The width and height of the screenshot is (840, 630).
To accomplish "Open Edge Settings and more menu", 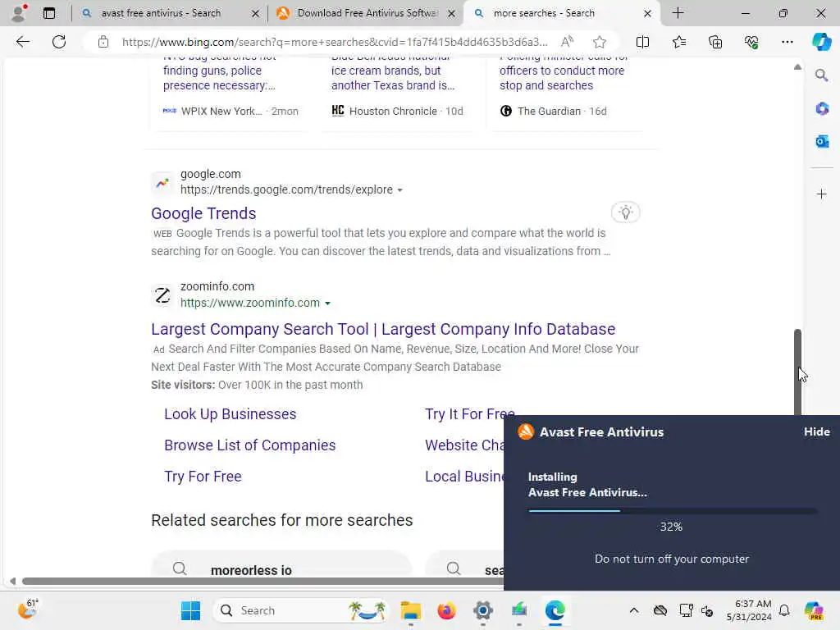I will click(787, 42).
